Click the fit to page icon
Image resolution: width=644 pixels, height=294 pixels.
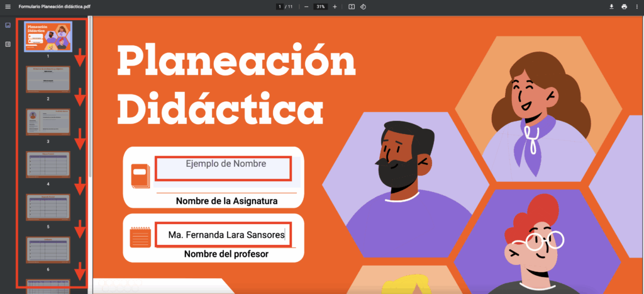(352, 6)
